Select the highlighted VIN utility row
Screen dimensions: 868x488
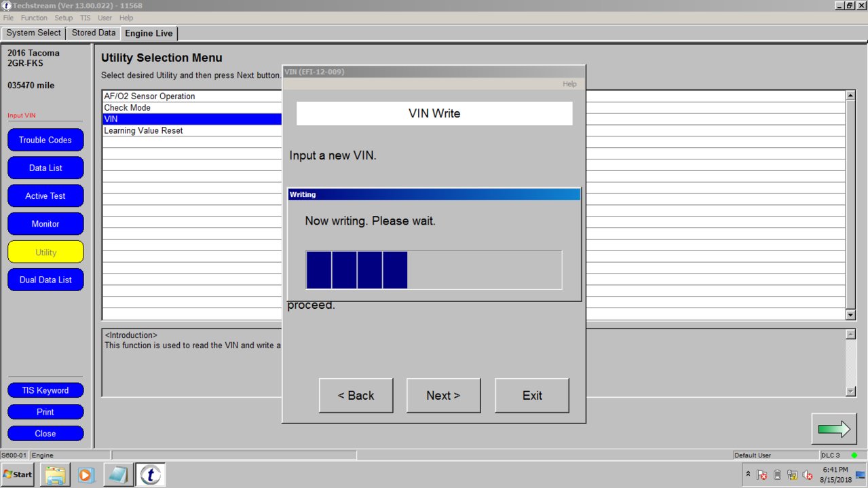(x=191, y=119)
